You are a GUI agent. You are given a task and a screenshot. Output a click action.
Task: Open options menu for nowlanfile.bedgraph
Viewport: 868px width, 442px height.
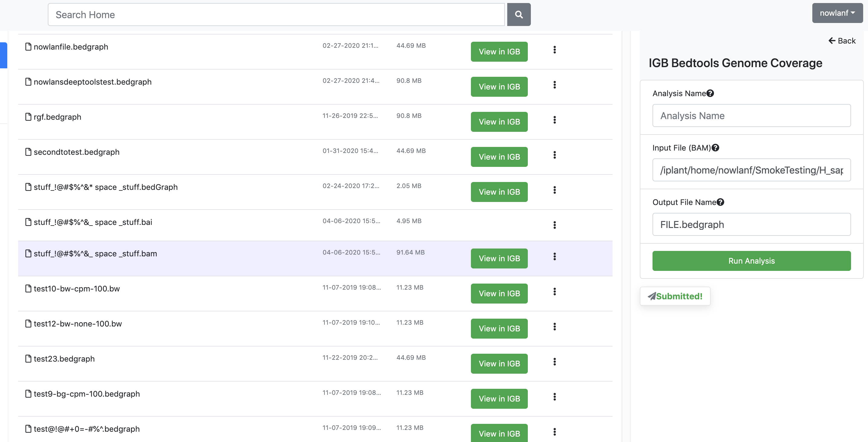coord(554,50)
